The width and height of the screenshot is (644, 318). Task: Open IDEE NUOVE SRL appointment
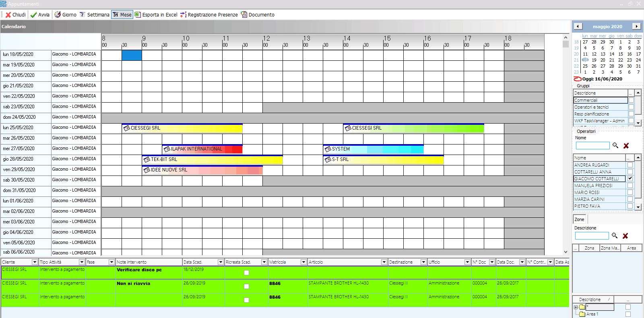tap(202, 170)
